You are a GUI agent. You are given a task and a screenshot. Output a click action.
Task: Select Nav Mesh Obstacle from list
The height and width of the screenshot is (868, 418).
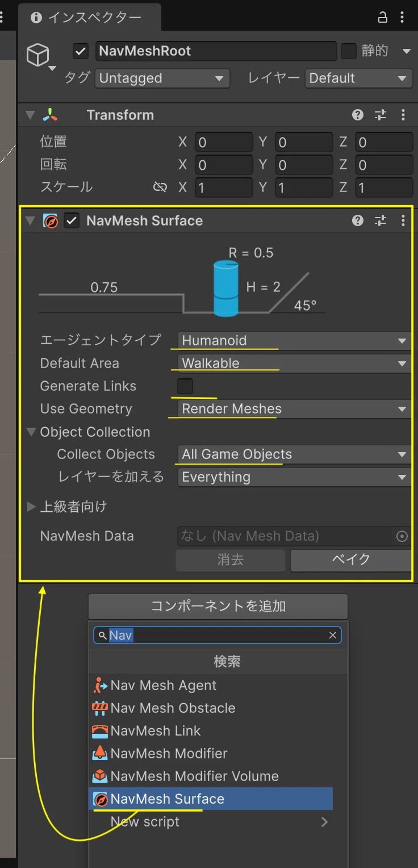click(x=211, y=708)
